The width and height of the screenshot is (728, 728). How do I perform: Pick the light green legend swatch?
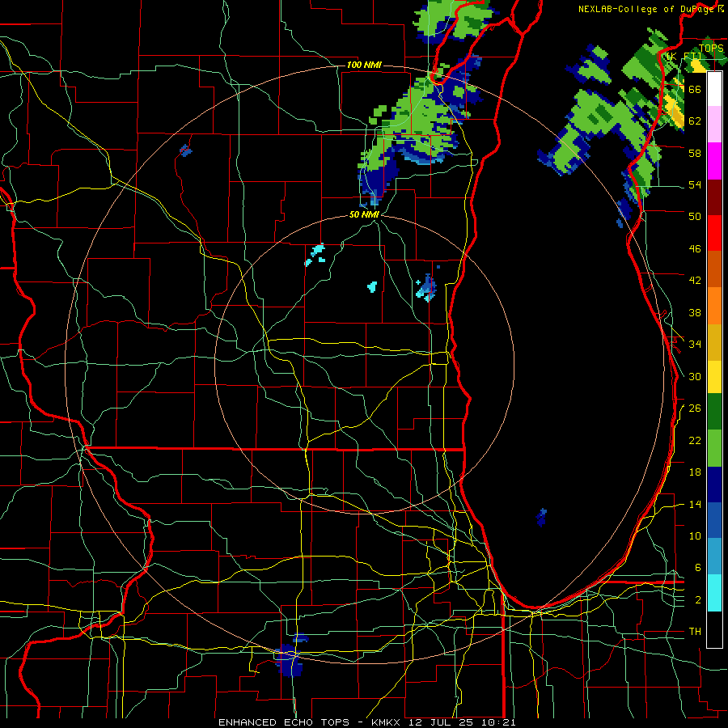coord(714,448)
